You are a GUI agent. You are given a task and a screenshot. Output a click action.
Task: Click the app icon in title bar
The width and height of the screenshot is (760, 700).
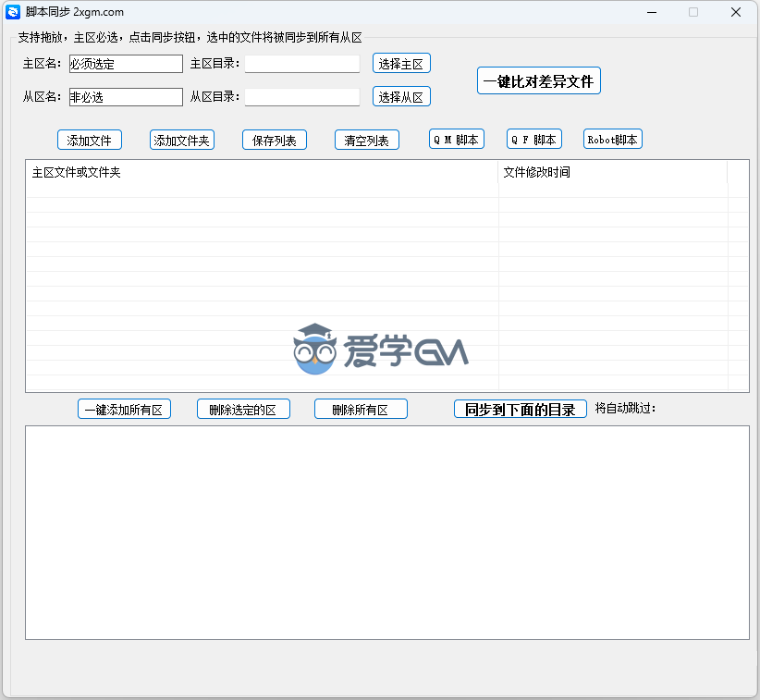point(13,12)
